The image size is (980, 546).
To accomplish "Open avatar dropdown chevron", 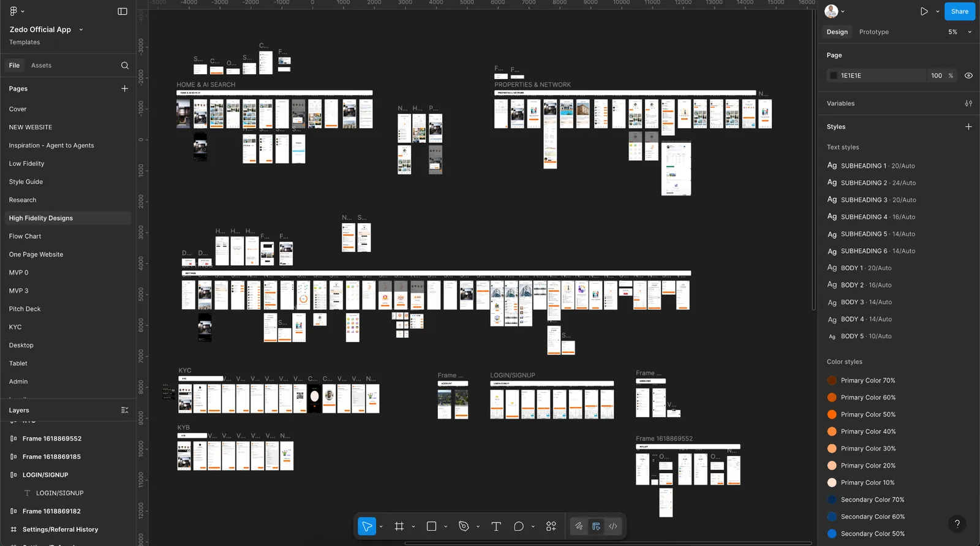I will (843, 11).
